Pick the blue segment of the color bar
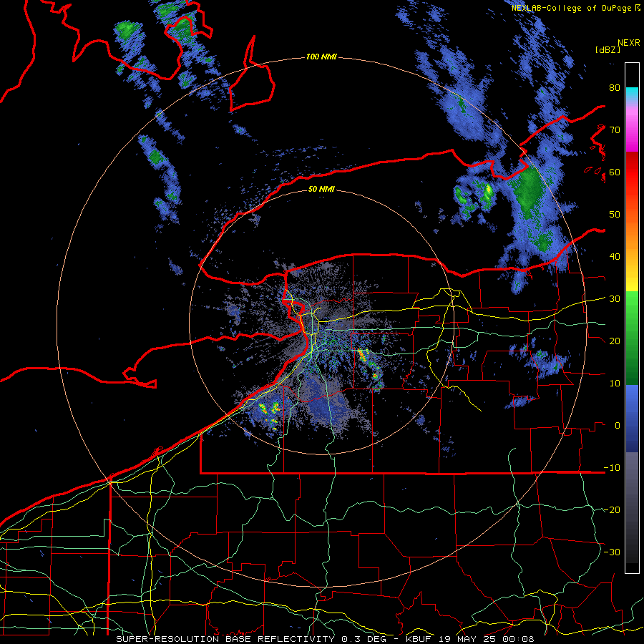Screen dimensions: 644x644 [x=632, y=418]
